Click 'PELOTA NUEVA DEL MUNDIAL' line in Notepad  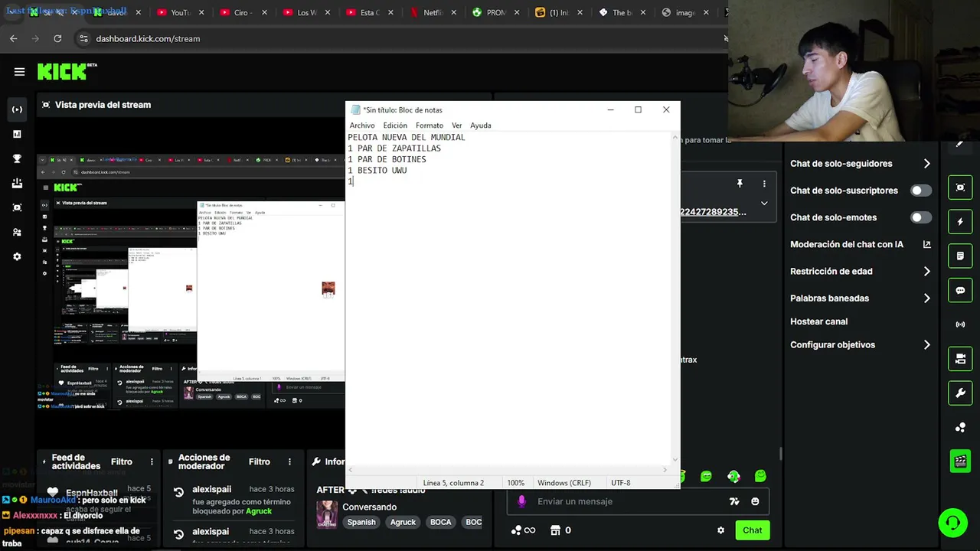tap(407, 137)
